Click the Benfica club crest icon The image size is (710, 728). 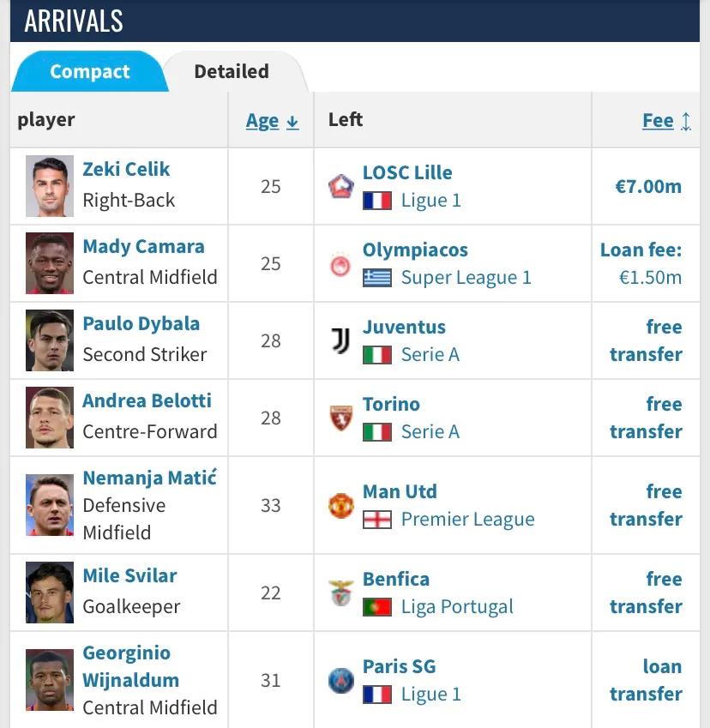tap(341, 593)
